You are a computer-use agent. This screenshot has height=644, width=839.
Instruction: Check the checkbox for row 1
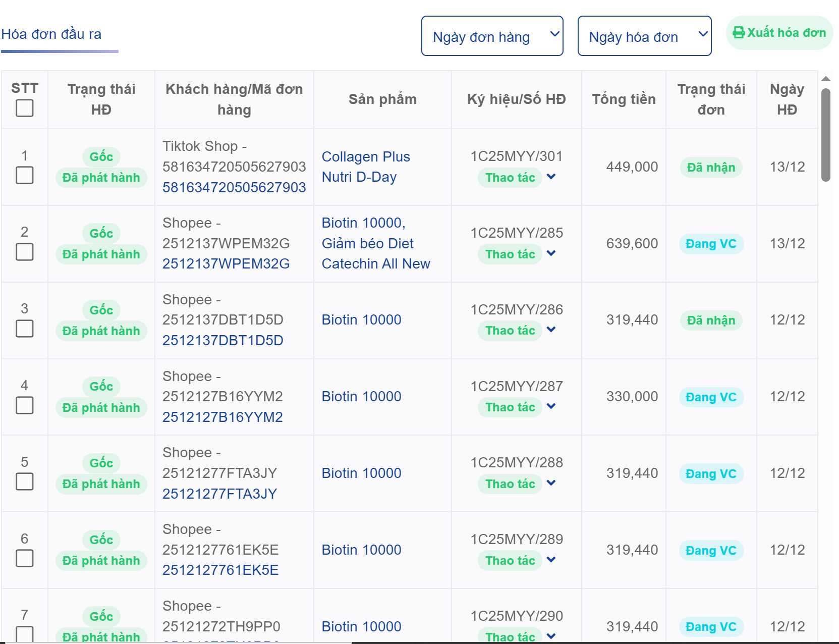(x=24, y=175)
